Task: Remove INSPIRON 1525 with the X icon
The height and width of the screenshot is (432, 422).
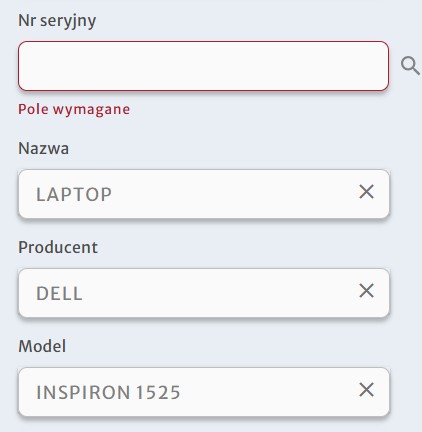Action: (366, 390)
